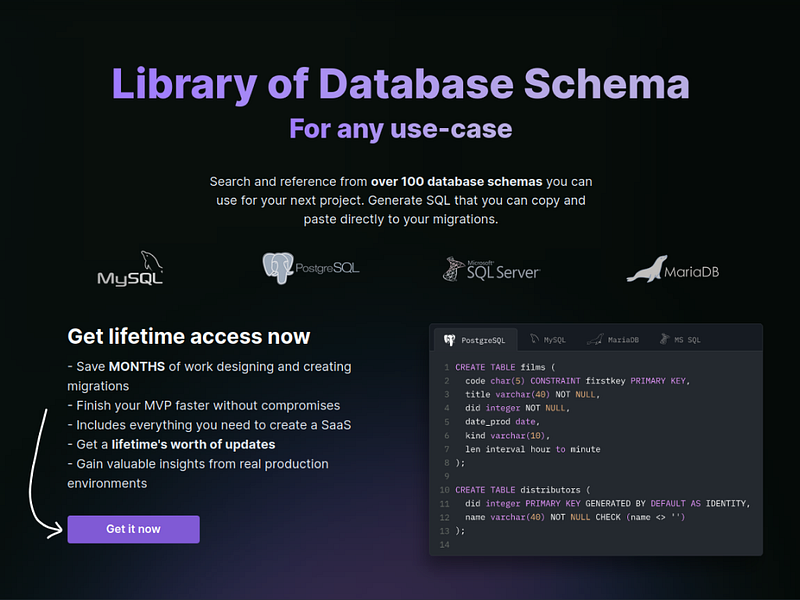This screenshot has width=800, height=600.
Task: Select the elephant icon on the PostgreSQL tab
Action: (x=448, y=339)
